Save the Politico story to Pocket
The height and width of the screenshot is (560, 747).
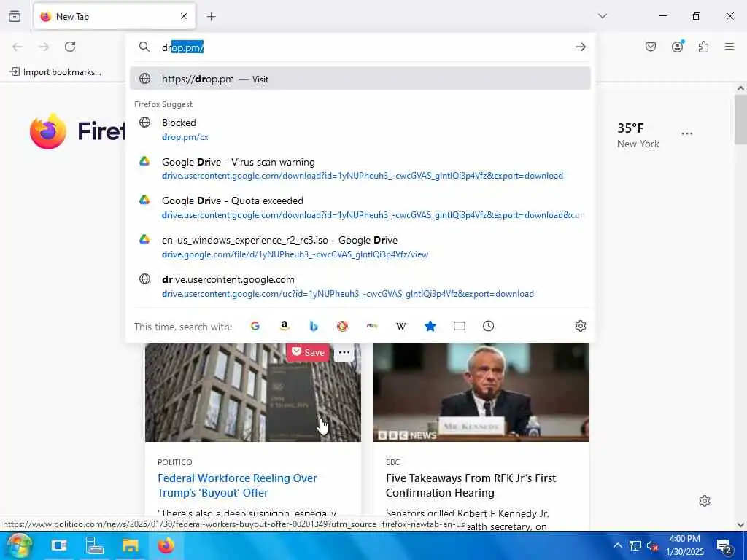click(x=308, y=352)
